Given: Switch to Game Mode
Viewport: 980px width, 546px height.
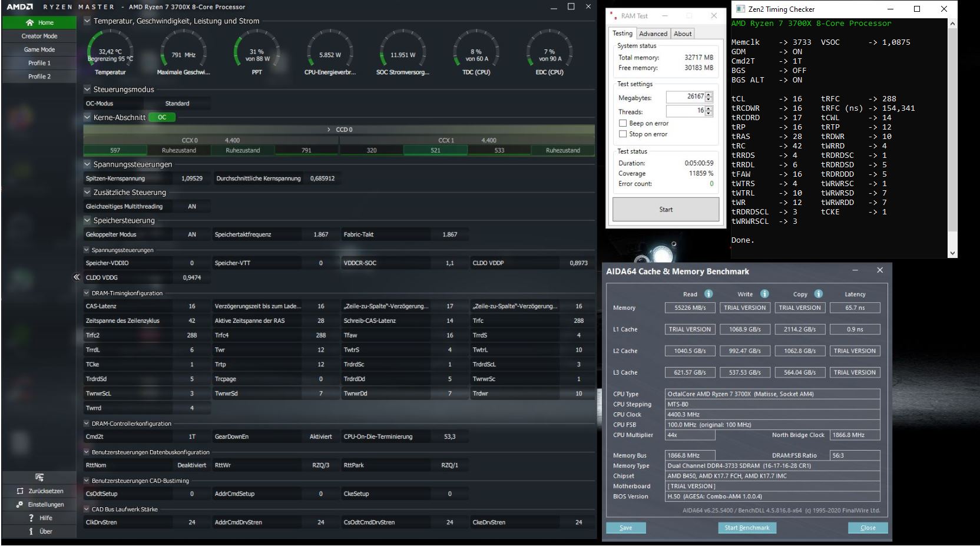Looking at the screenshot, I should [x=39, y=49].
